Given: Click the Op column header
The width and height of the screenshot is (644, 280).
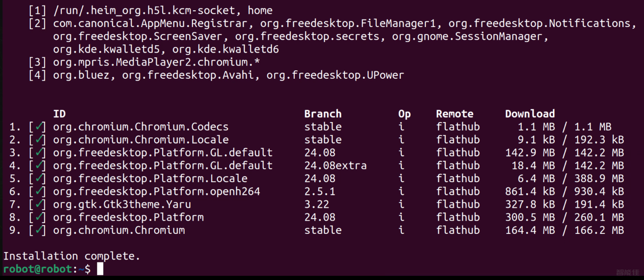Looking at the screenshot, I should [x=405, y=114].
